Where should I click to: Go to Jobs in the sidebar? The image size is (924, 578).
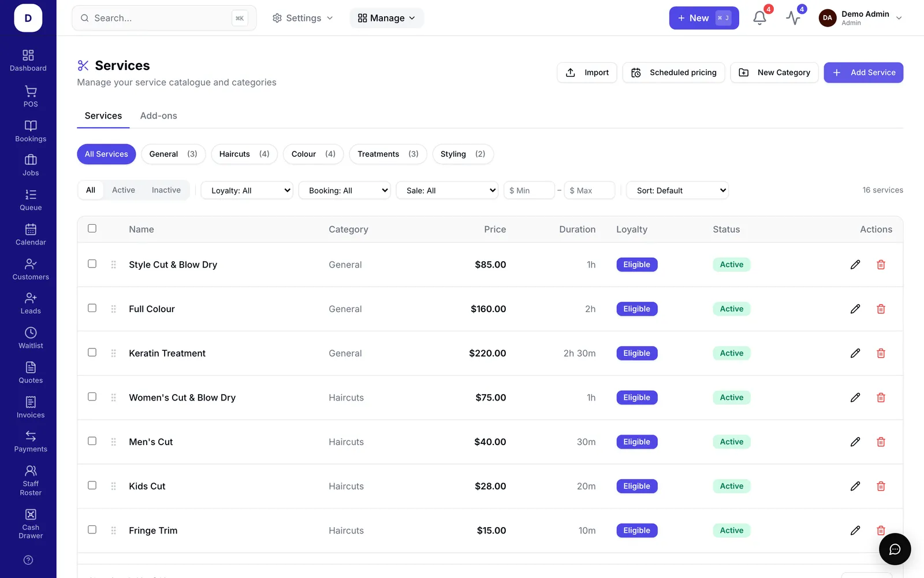pyautogui.click(x=31, y=165)
